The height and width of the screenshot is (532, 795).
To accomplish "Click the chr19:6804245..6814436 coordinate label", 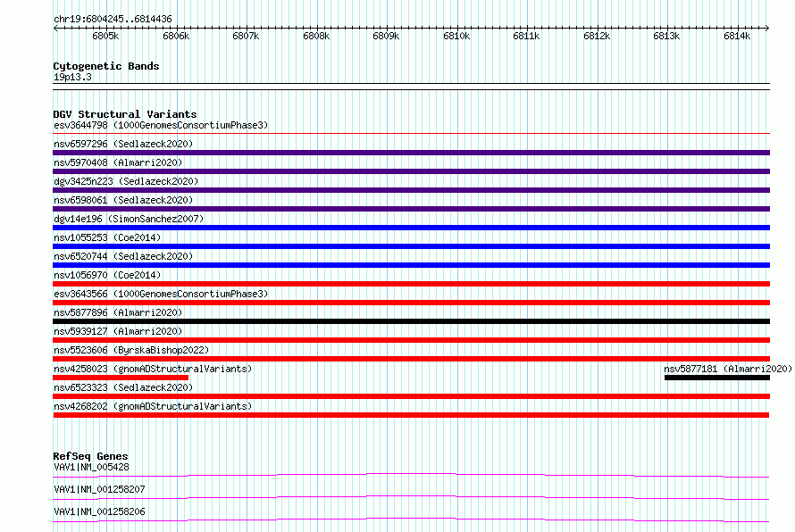I will pos(113,19).
